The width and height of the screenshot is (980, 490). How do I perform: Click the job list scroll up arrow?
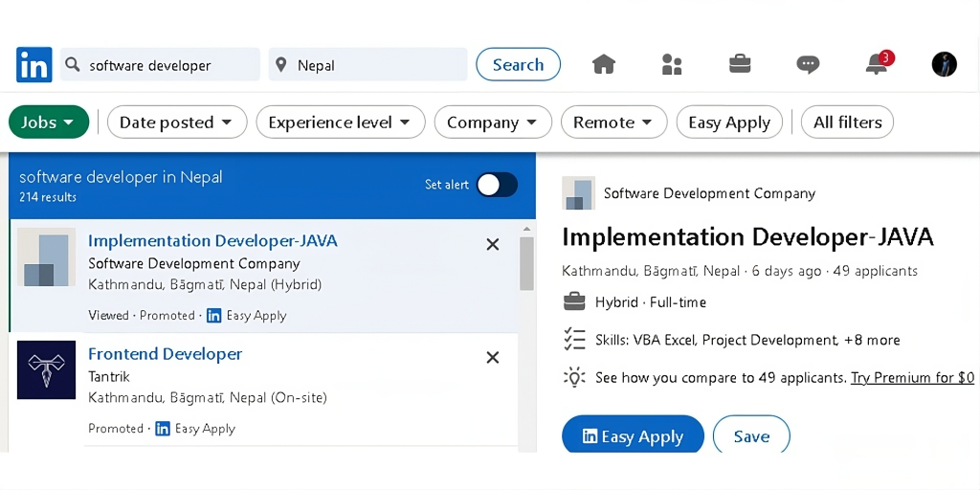[527, 229]
